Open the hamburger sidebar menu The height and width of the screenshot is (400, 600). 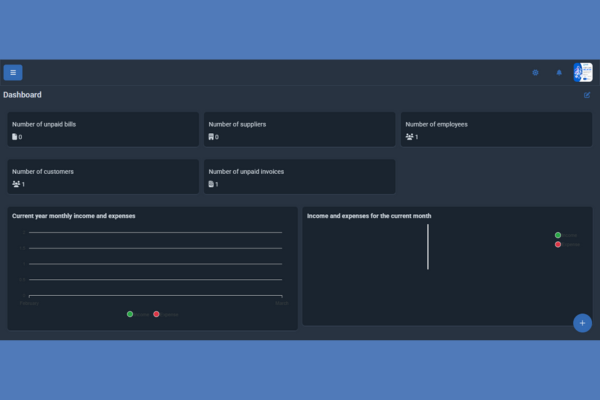(13, 72)
